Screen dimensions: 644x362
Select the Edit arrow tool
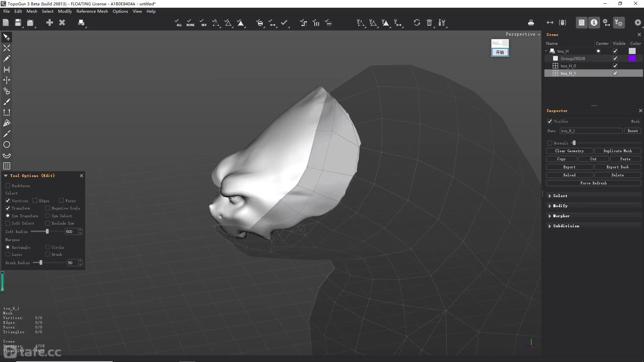click(7, 37)
